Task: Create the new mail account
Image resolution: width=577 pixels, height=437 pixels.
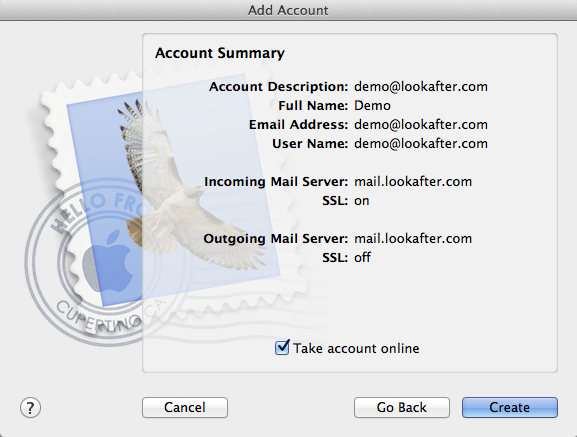Action: pos(510,407)
